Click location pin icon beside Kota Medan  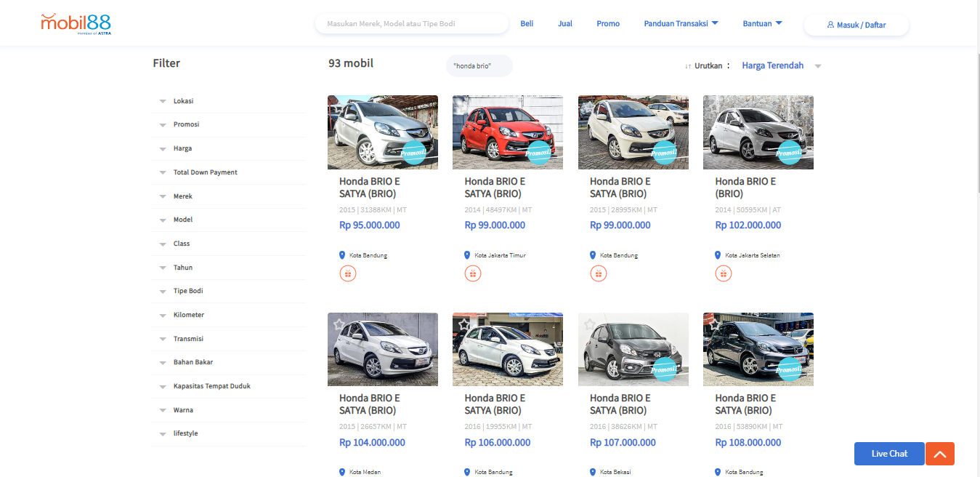click(342, 472)
